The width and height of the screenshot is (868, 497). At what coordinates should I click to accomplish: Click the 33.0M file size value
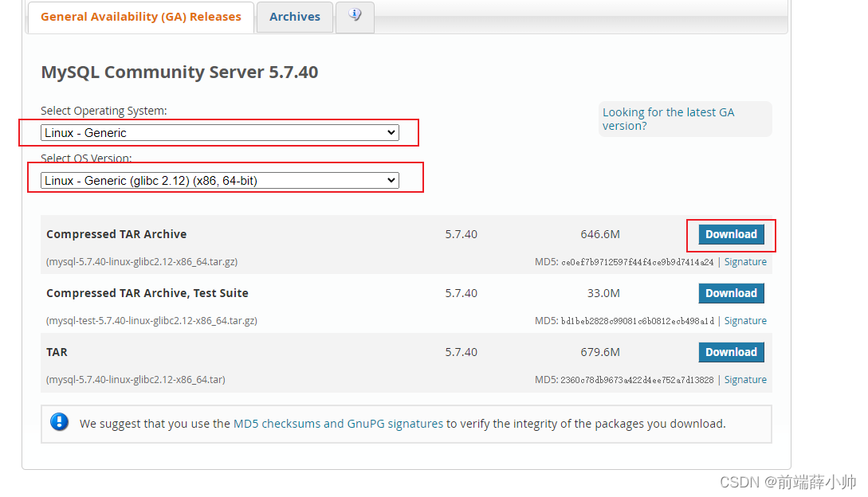coord(603,293)
